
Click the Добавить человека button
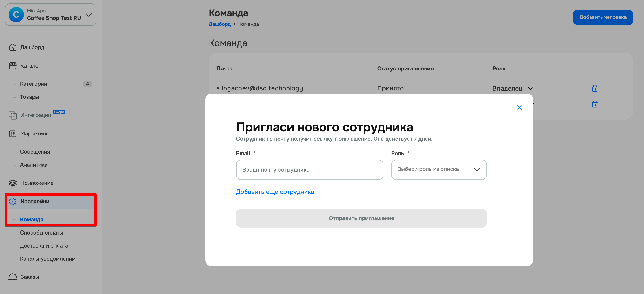tap(603, 17)
